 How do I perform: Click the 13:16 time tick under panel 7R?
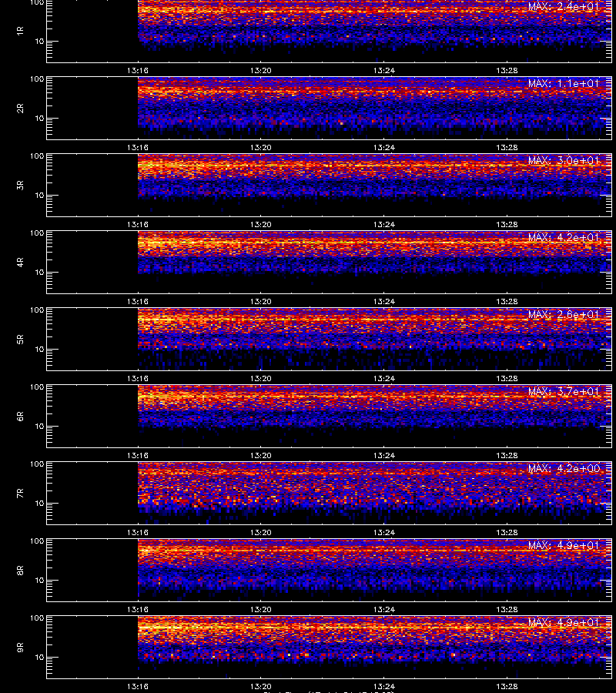[137, 533]
